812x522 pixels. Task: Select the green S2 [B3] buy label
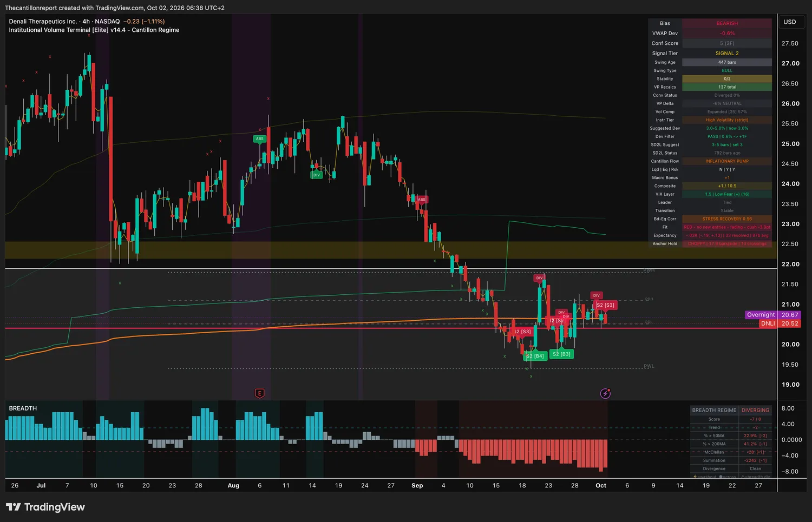(x=561, y=354)
